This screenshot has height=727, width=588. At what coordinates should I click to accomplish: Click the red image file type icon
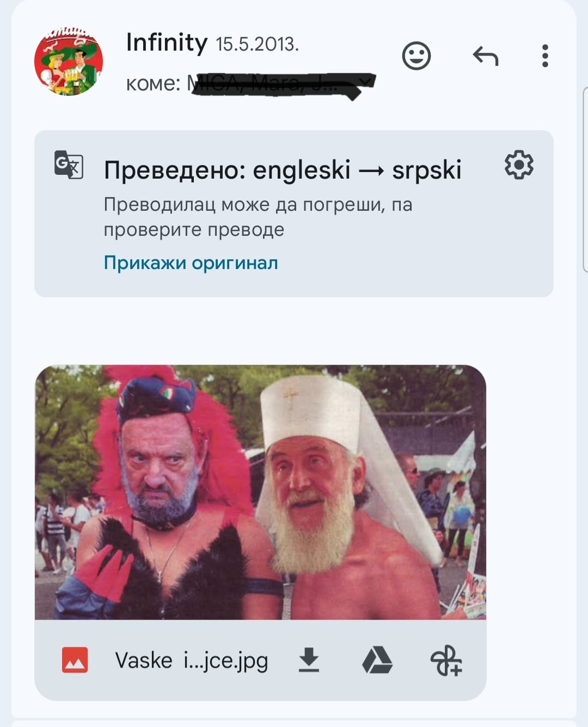click(x=75, y=660)
